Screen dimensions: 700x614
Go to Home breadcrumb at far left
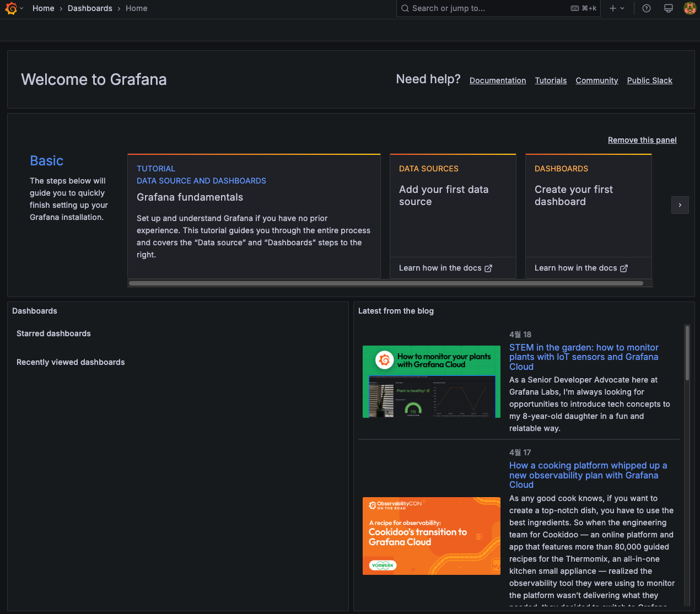(43, 8)
